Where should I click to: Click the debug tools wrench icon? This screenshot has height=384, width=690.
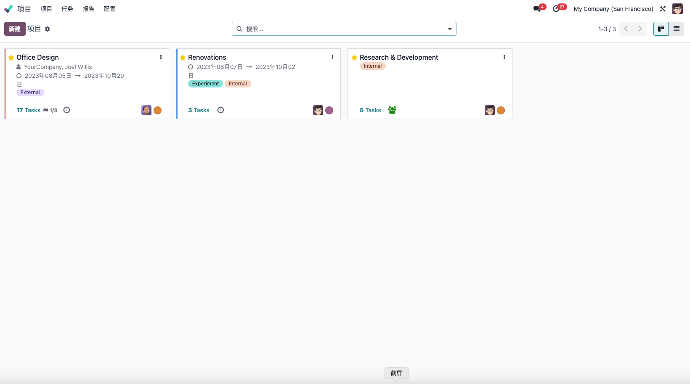point(663,9)
